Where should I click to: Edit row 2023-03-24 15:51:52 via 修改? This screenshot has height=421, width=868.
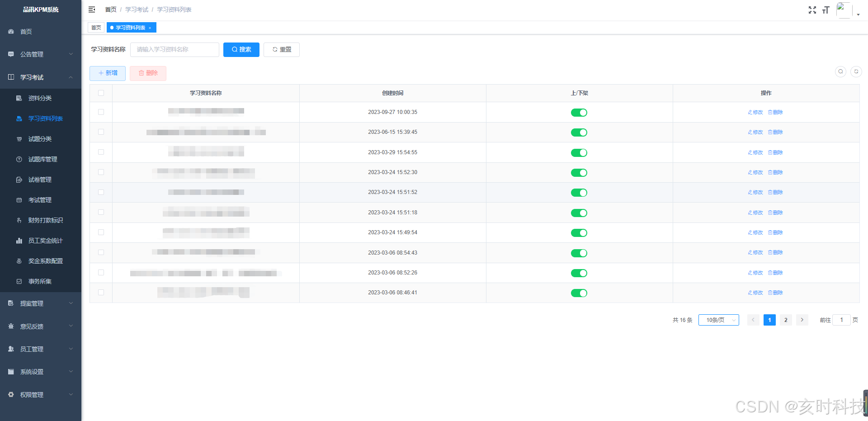point(755,192)
